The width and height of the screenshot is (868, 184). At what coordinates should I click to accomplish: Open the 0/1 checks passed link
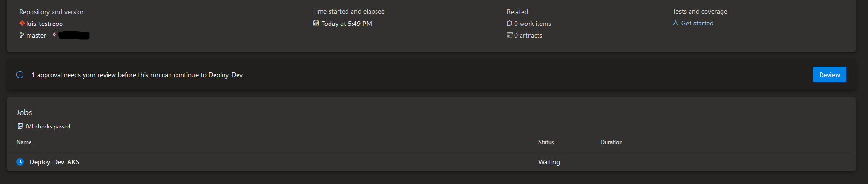(48, 127)
